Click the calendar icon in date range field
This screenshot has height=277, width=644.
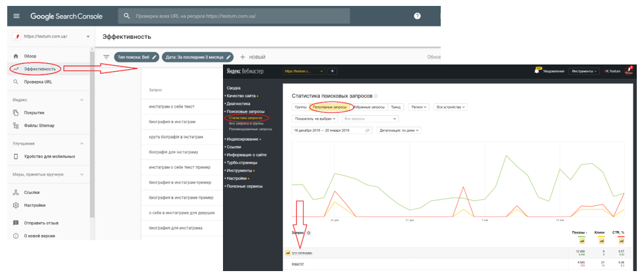tap(368, 130)
